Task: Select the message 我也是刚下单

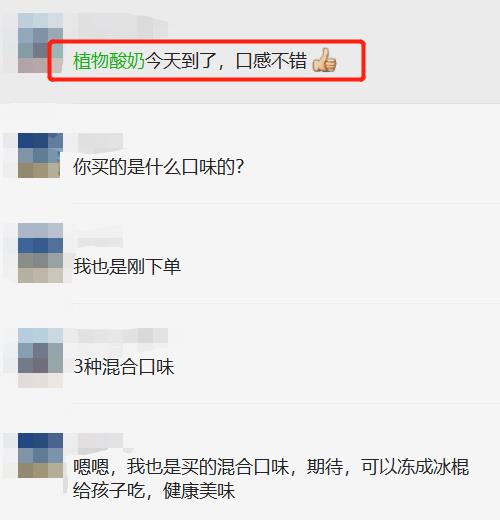Action: coord(127,267)
